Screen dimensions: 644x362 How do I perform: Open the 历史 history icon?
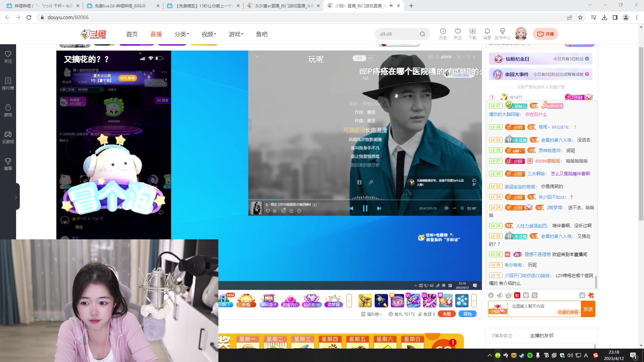pos(443,34)
